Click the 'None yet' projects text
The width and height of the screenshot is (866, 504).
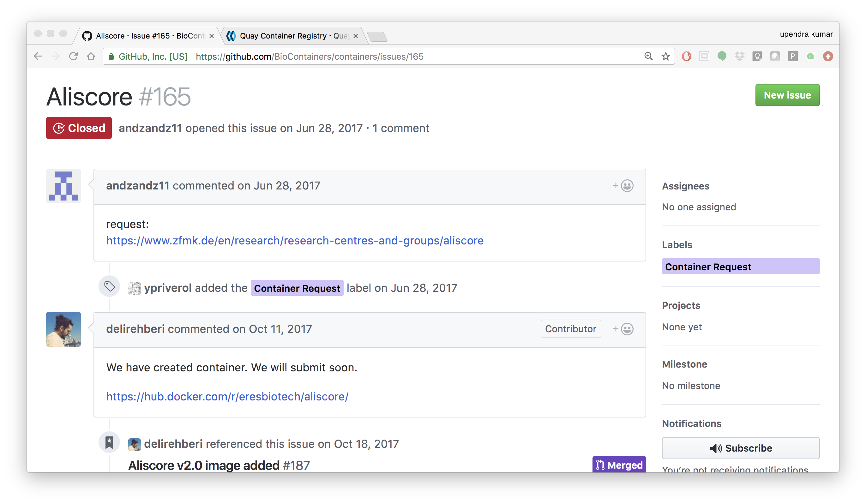click(682, 327)
